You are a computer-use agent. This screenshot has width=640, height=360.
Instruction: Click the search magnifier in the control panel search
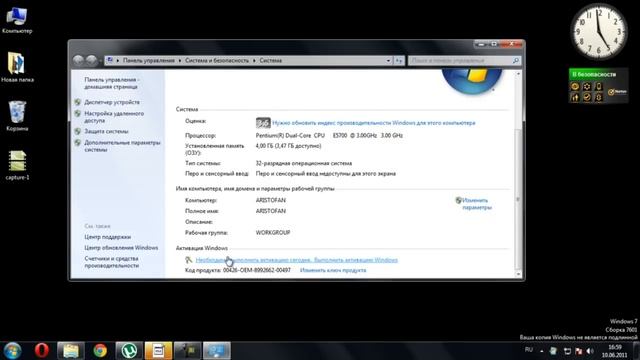(x=516, y=60)
